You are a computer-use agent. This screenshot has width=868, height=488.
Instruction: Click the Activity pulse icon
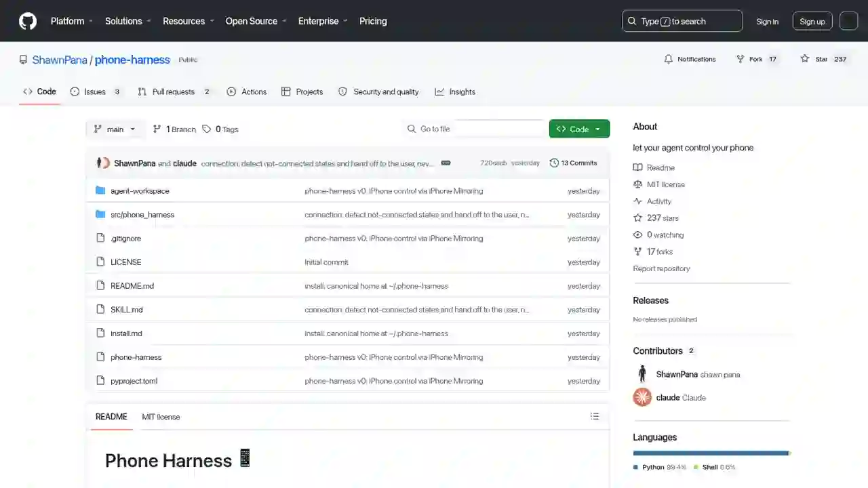pos(637,201)
